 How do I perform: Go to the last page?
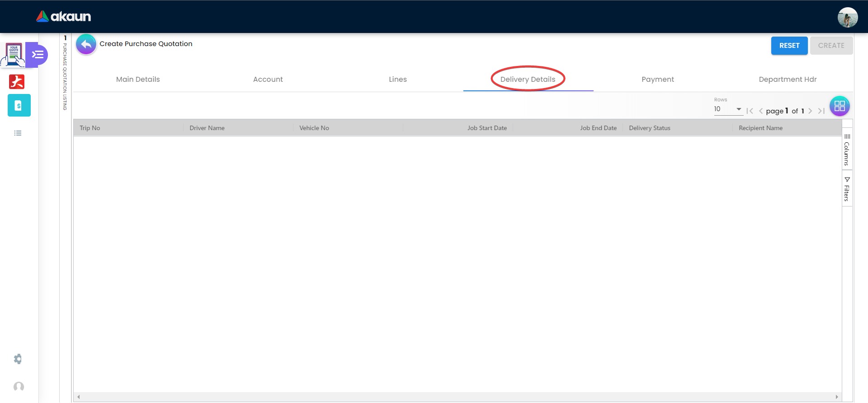821,111
